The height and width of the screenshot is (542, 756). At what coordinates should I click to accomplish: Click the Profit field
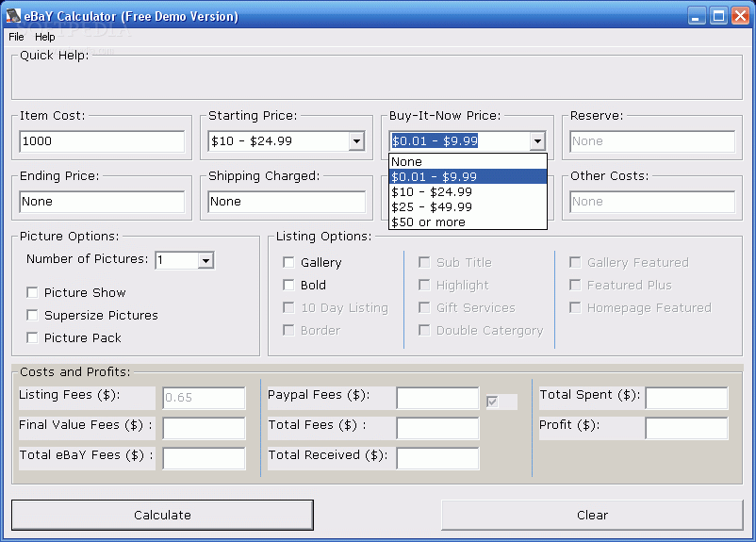tap(686, 428)
